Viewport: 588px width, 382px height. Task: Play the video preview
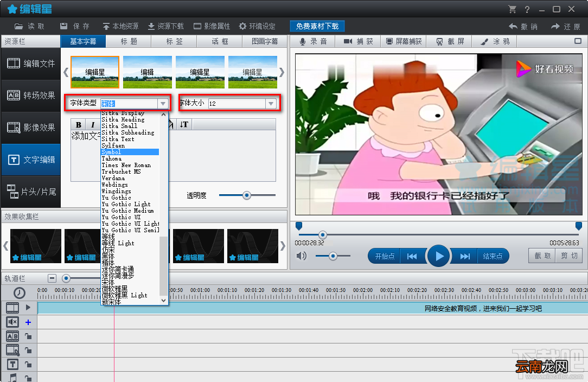click(438, 256)
